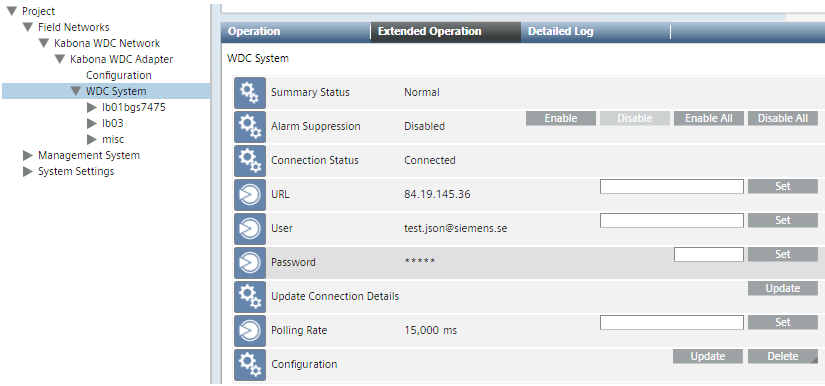Click the Configuration row gear icon

pos(250,364)
